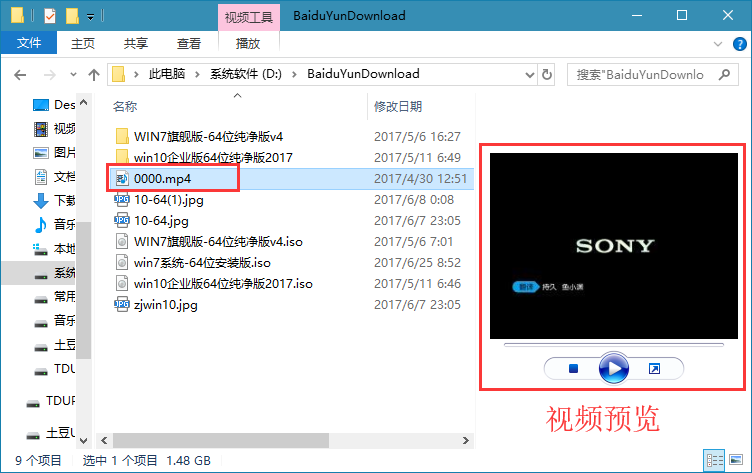Go up one folder level
Viewport: 752px width, 473px height.
94,74
